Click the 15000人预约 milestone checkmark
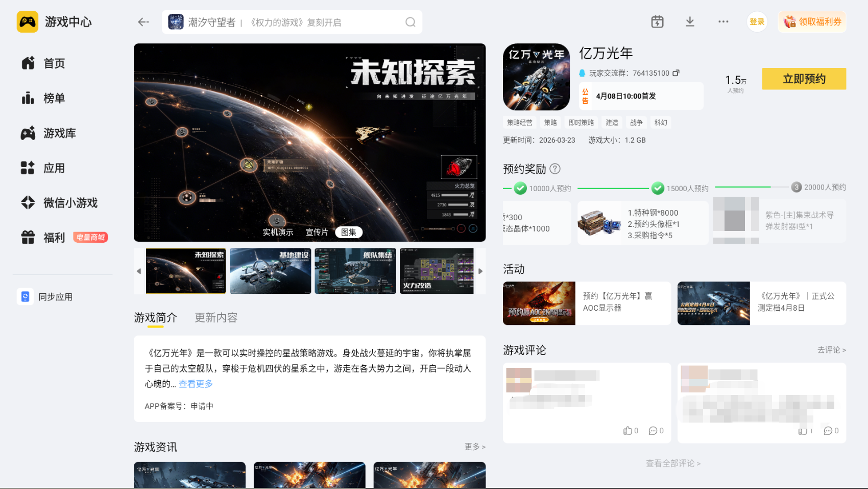 point(658,189)
